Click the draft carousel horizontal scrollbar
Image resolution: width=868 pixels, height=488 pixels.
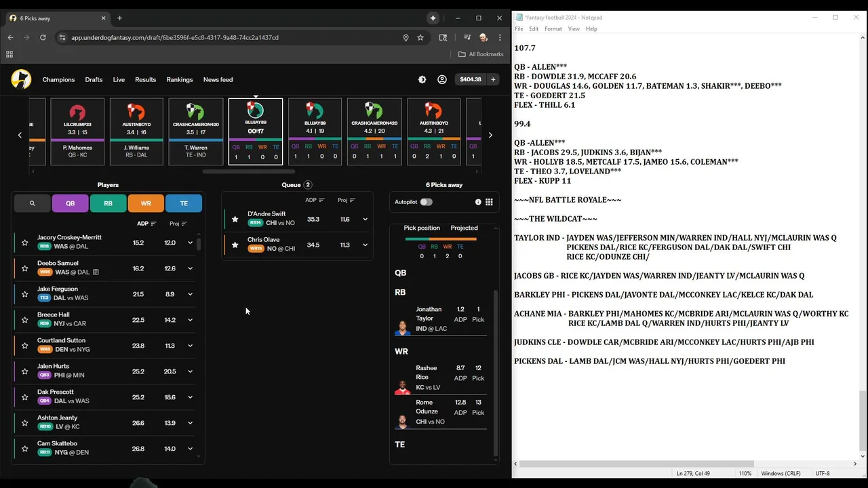250,171
